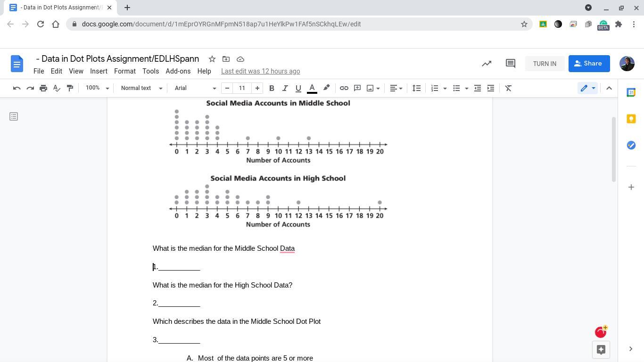
Task: Reload the page in the browser
Action: (x=41, y=24)
